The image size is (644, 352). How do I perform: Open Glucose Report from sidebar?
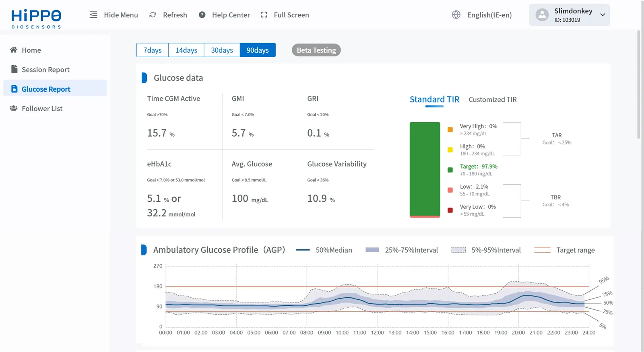pyautogui.click(x=55, y=88)
